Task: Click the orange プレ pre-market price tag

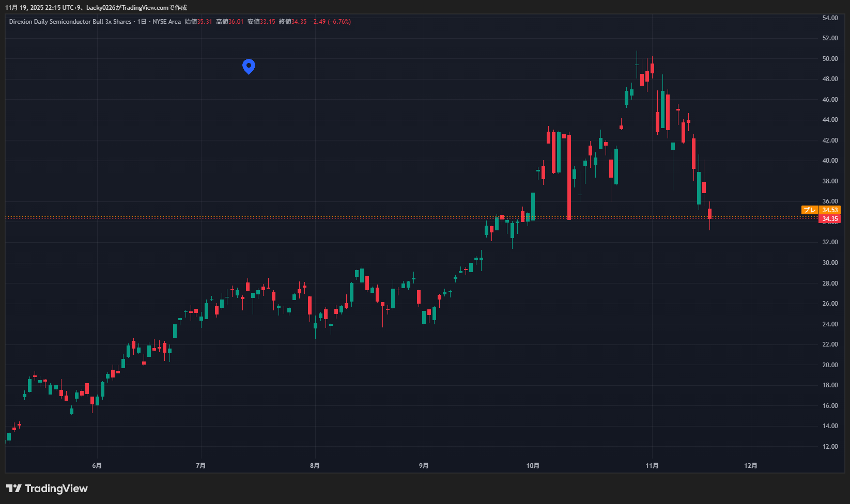Action: [x=809, y=210]
